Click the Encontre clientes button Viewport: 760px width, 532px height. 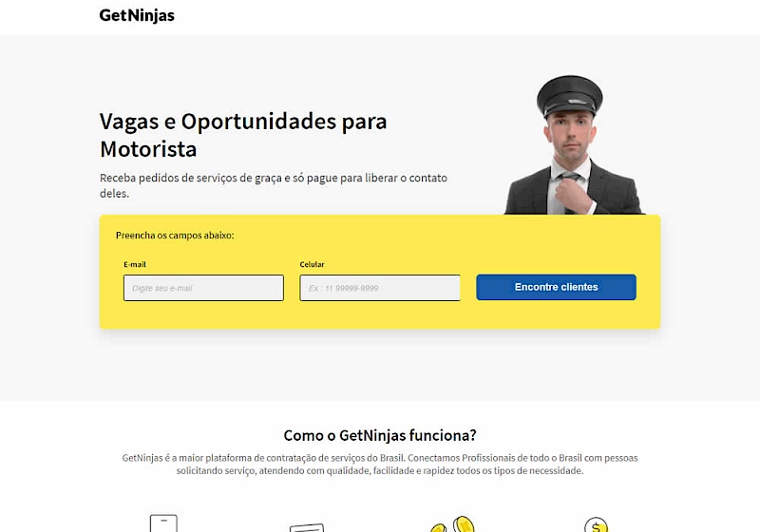coord(556,287)
